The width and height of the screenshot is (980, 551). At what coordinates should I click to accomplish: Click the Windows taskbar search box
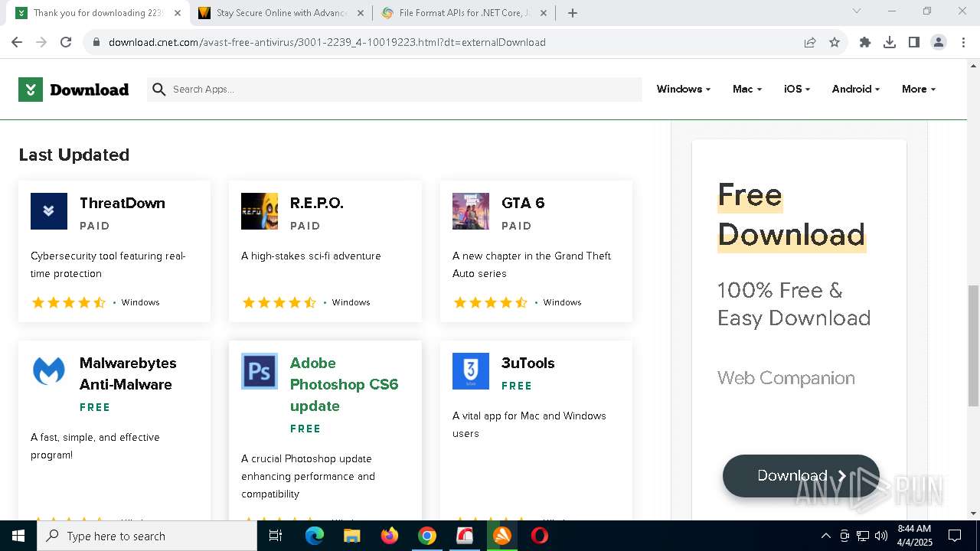(147, 536)
